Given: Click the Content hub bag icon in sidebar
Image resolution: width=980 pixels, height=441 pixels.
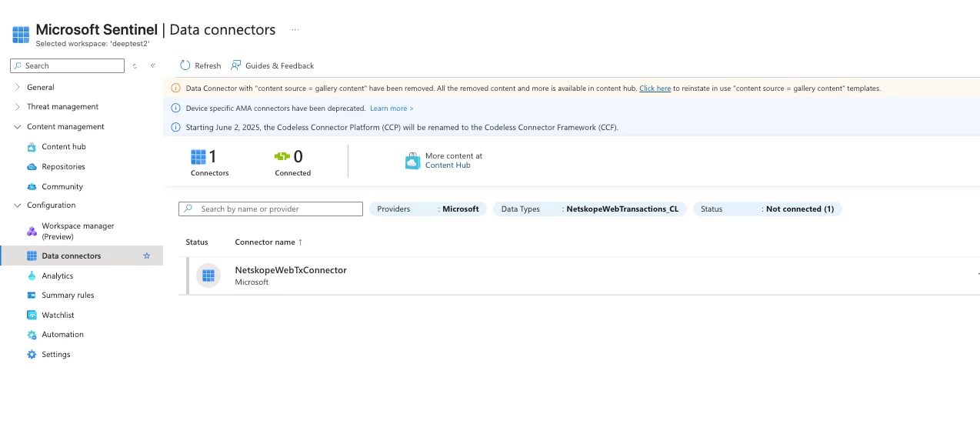Looking at the screenshot, I should (32, 147).
